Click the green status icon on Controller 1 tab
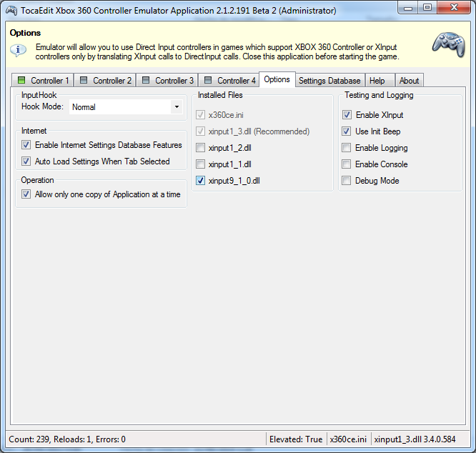476x453 pixels. coord(21,80)
